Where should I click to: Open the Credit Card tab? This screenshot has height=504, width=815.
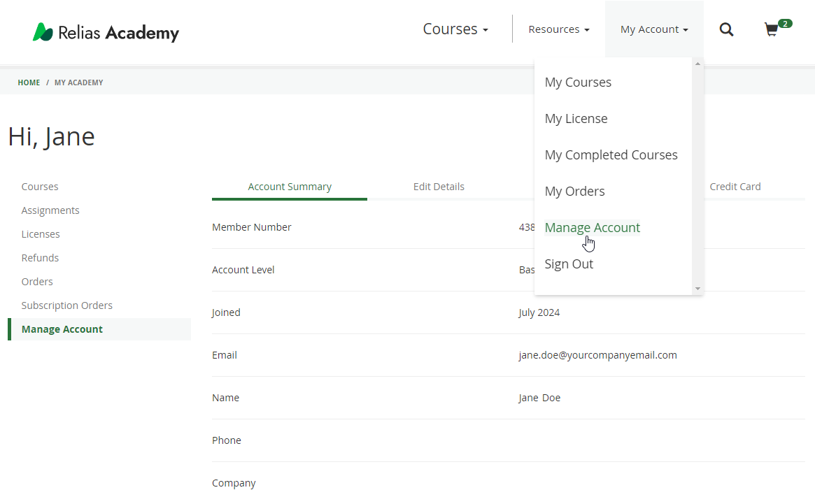tap(735, 187)
